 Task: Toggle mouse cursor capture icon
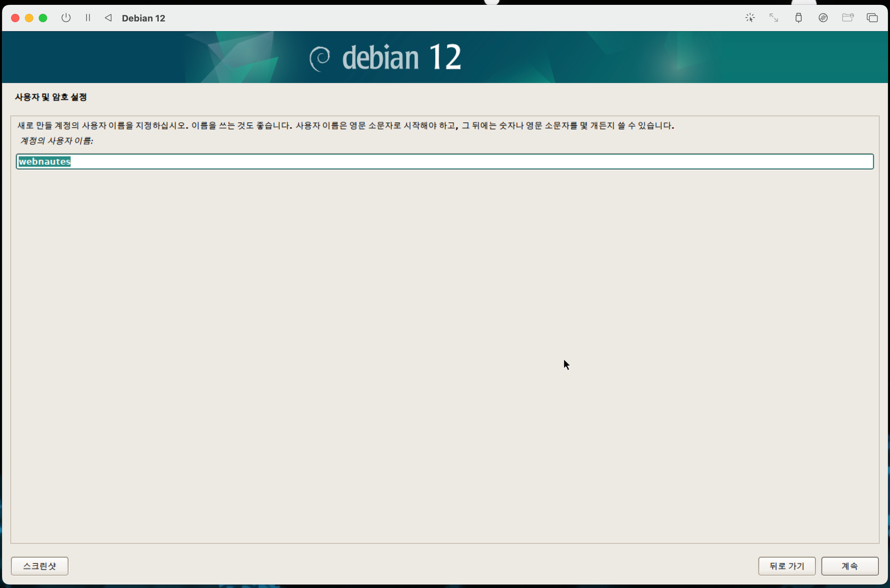[x=750, y=18]
